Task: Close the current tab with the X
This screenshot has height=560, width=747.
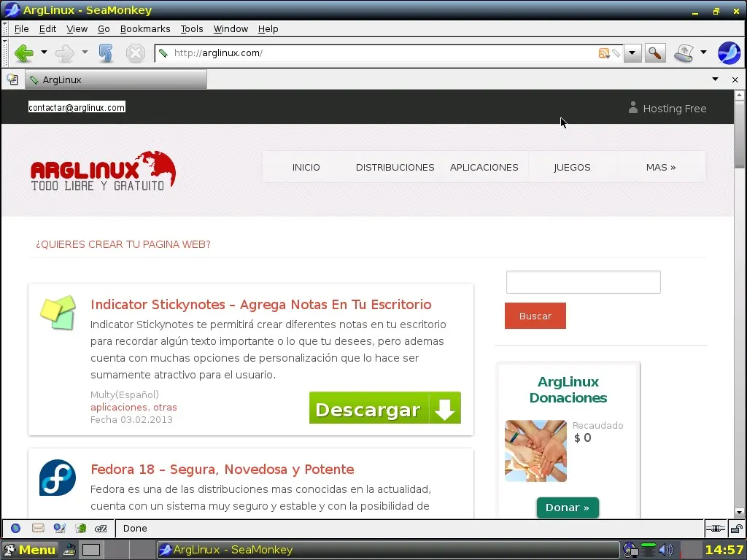Action: pyautogui.click(x=735, y=79)
